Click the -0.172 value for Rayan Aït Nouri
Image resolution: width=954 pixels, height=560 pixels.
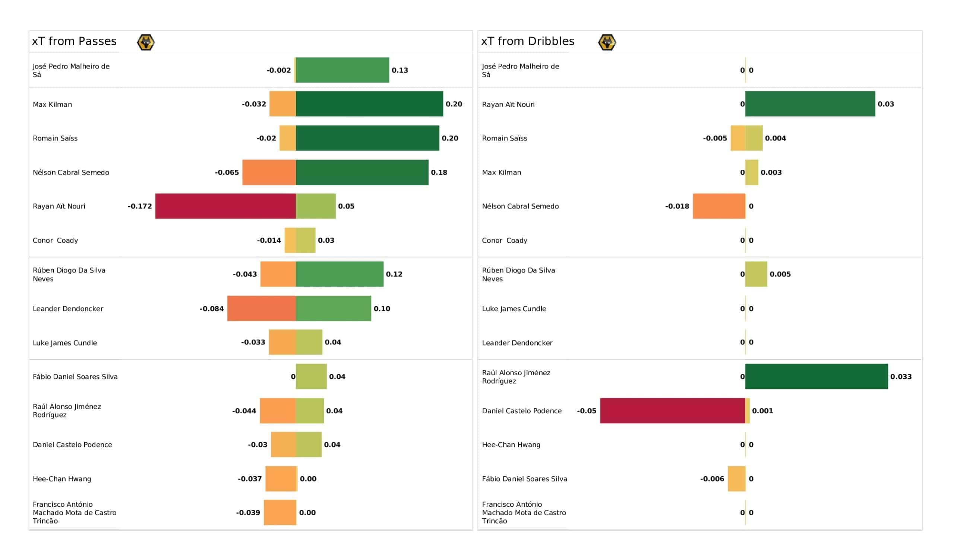click(x=140, y=206)
